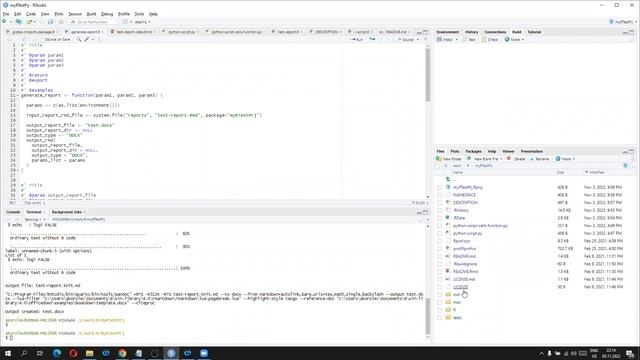This screenshot has height=360, width=640.
Task: Open the myRTestPrj.Rproj file link
Action: click(468, 187)
